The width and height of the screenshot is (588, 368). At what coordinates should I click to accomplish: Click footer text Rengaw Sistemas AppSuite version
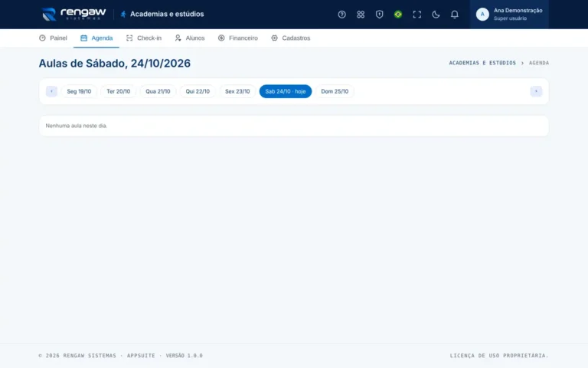tap(120, 356)
